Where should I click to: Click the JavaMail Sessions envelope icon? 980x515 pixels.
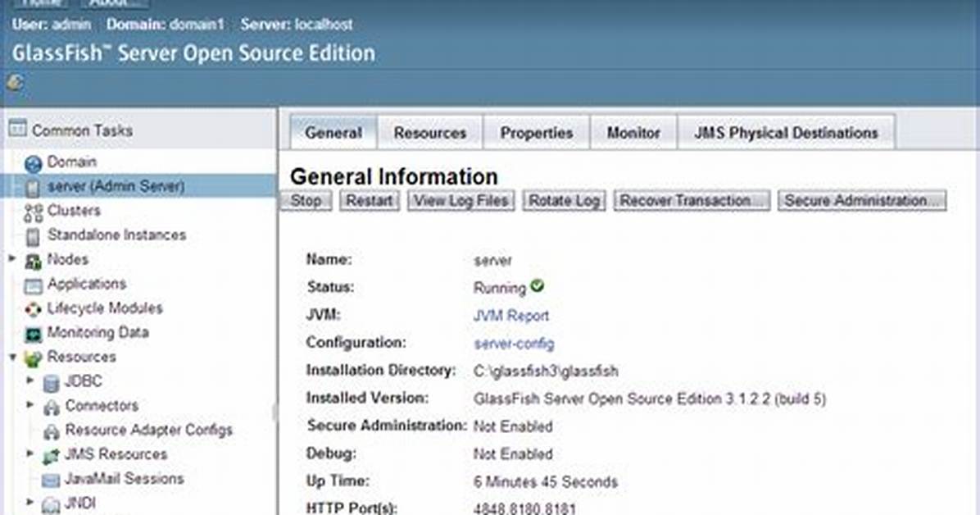tap(51, 481)
